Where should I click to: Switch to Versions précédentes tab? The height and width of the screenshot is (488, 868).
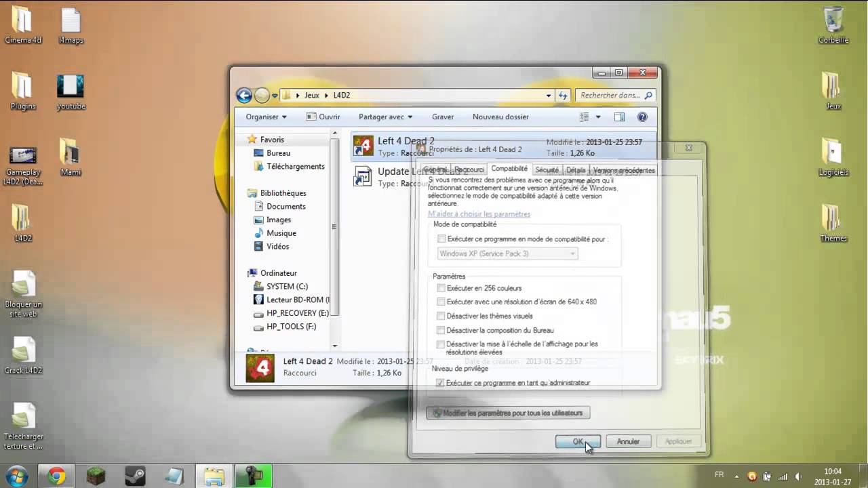[x=624, y=169]
